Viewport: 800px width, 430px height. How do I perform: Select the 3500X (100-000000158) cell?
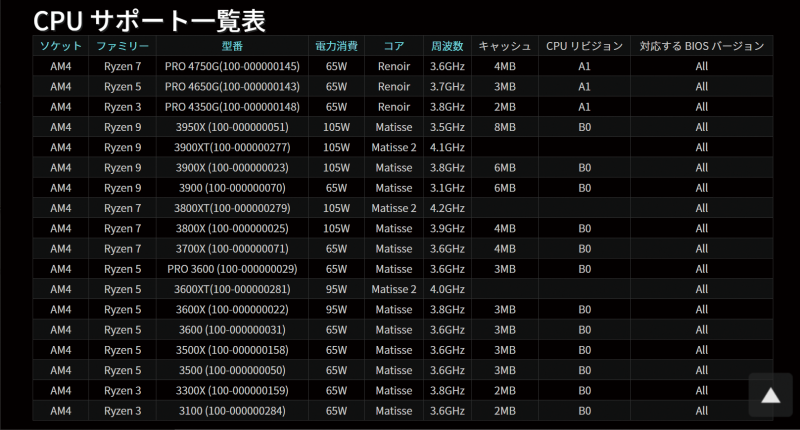(x=232, y=350)
